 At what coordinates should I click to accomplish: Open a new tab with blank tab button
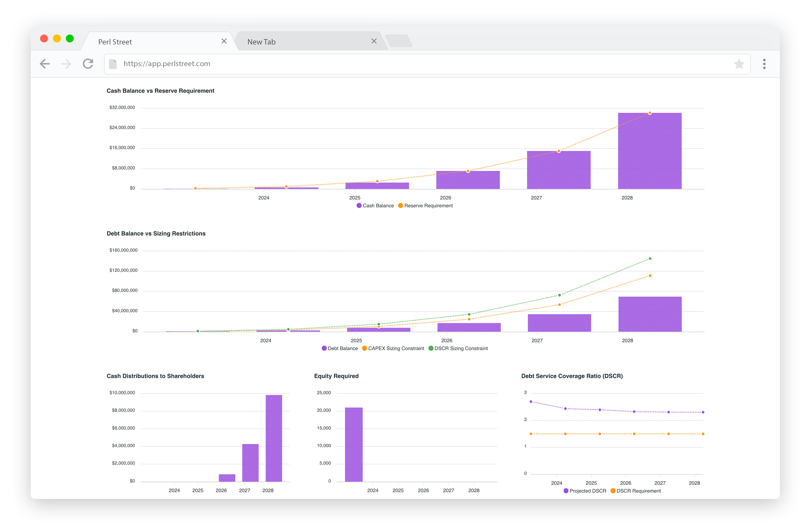[399, 41]
